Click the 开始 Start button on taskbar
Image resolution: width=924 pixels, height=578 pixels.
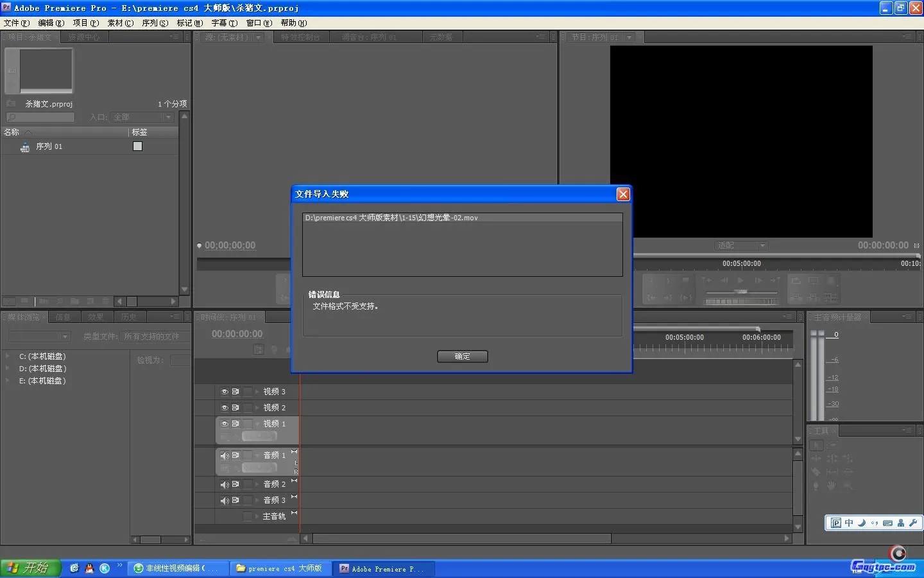pyautogui.click(x=30, y=568)
